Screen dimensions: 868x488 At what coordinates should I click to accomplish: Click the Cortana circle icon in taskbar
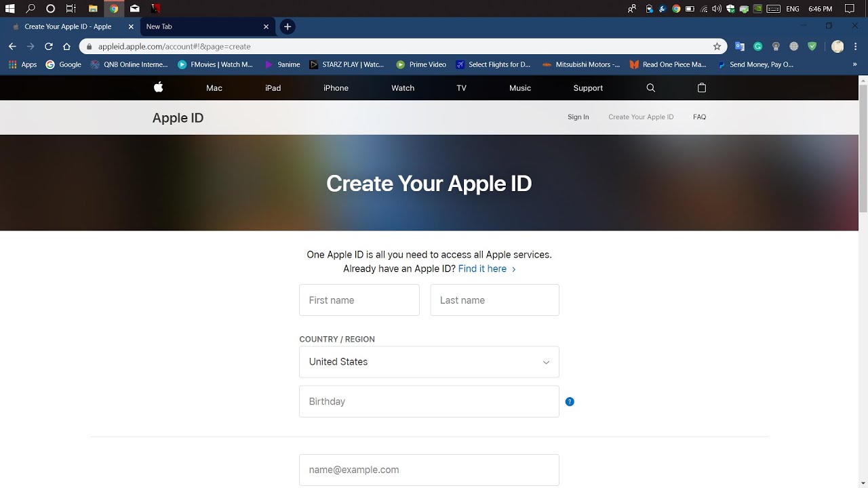point(50,9)
